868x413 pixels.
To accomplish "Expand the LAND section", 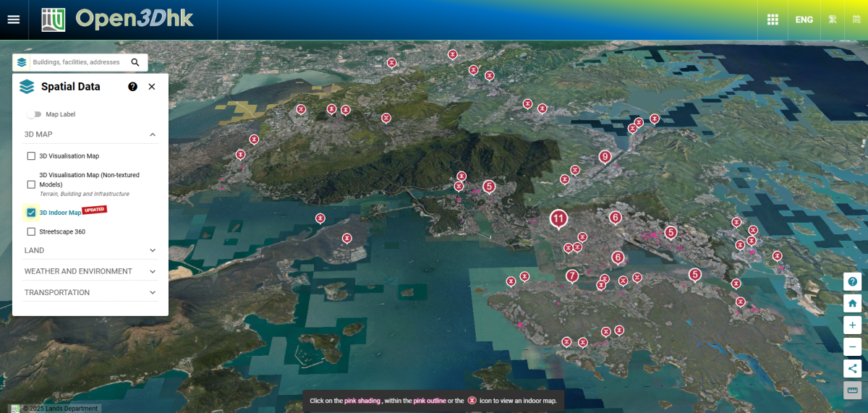I will [153, 250].
